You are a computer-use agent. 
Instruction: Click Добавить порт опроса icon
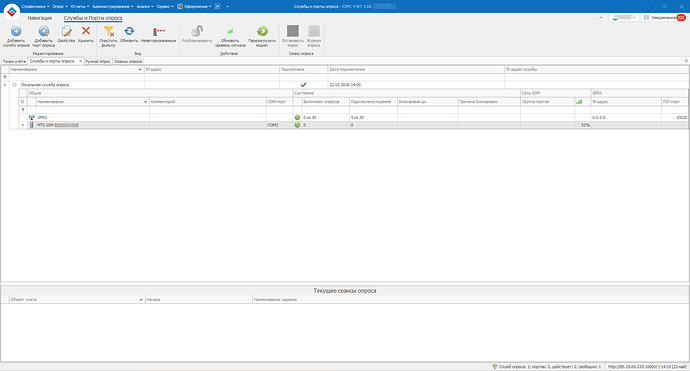(x=44, y=31)
